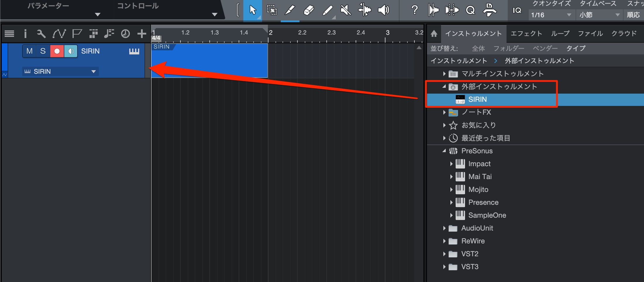Sort browser by 全体

pyautogui.click(x=478, y=49)
